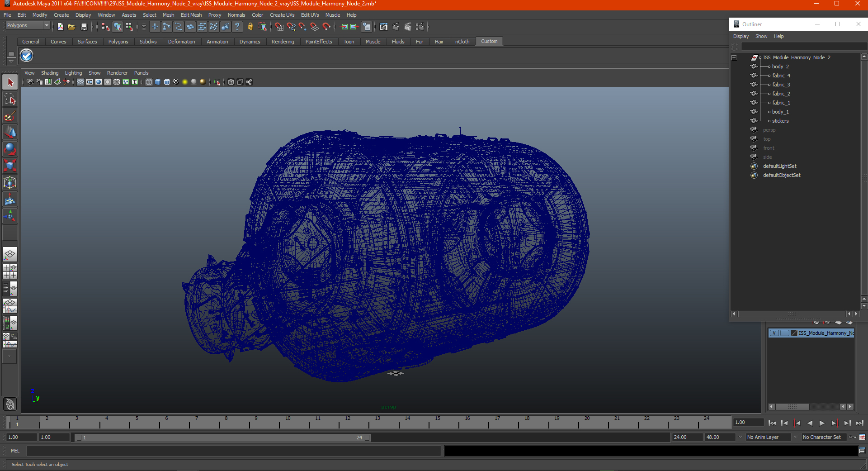Select the arrow Select tool in toolbox
The height and width of the screenshot is (471, 868).
10,82
